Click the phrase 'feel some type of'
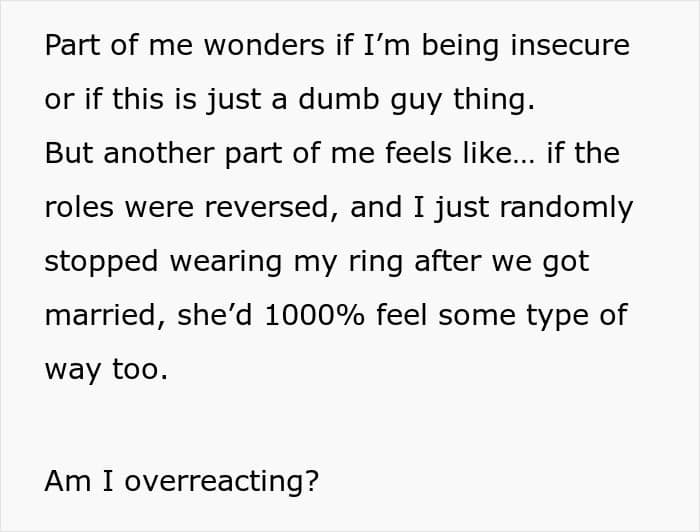Screen dimensions: 700x532 point(502,316)
